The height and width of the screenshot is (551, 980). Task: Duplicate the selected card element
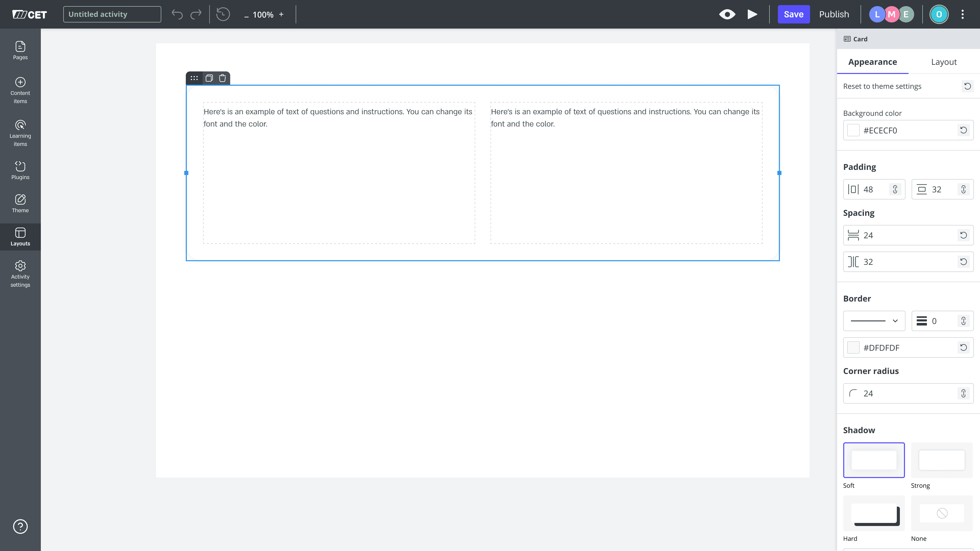[x=209, y=78]
